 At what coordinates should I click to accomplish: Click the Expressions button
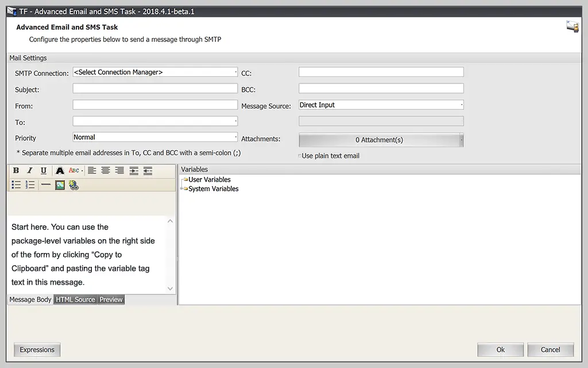[37, 350]
